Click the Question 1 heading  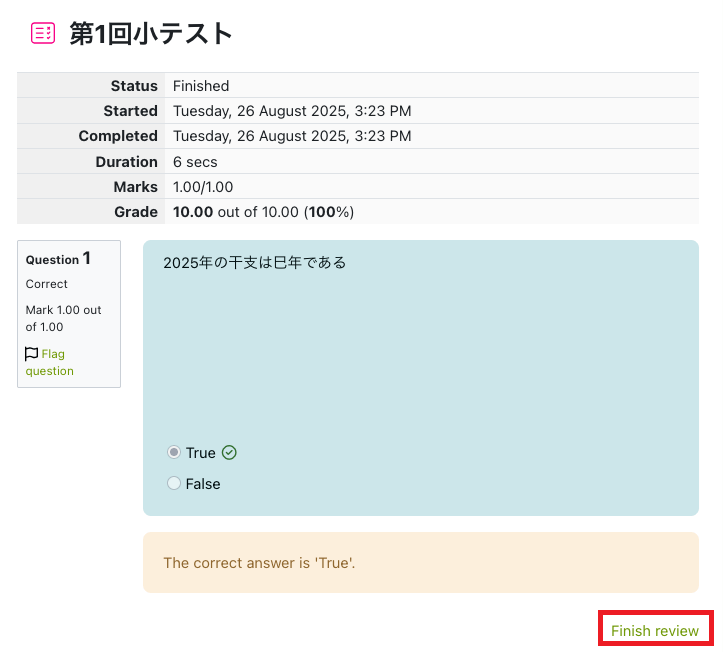(x=58, y=259)
